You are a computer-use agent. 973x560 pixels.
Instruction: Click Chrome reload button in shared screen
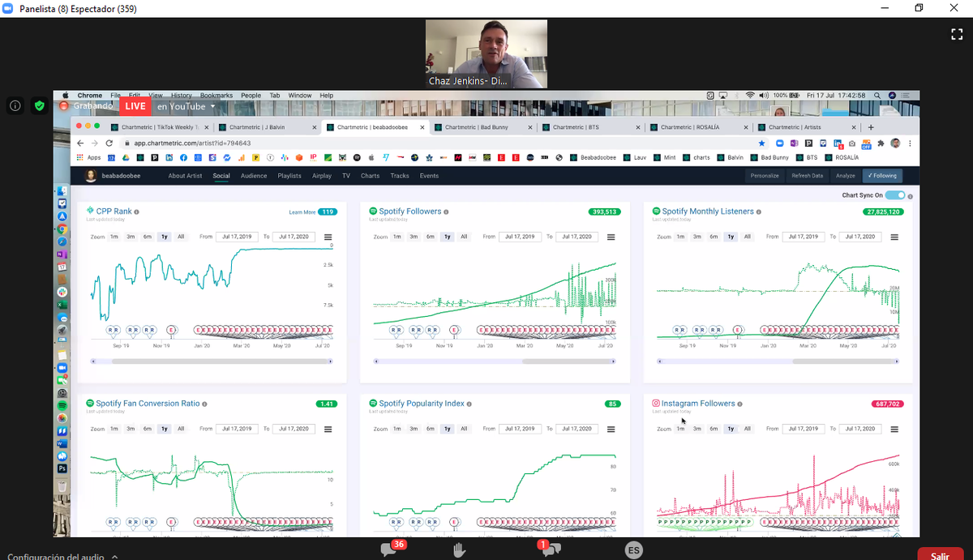pos(110,143)
